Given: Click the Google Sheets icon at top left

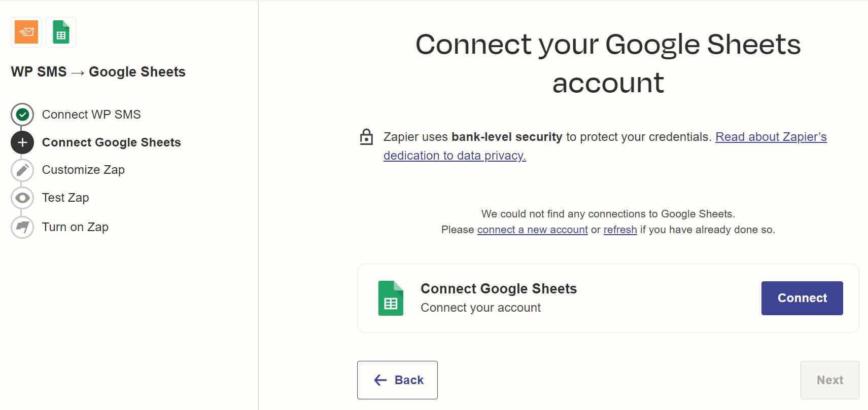Looking at the screenshot, I should coord(61,32).
